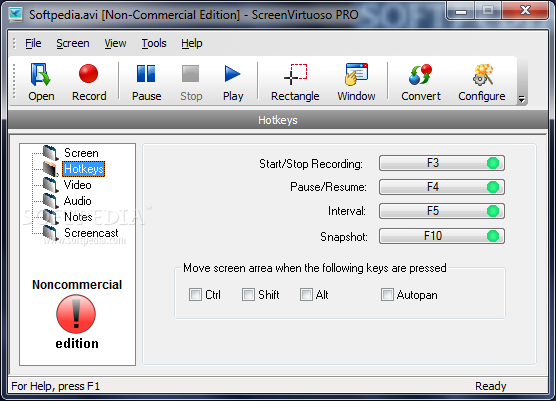Open the View menu
Viewport: 556px width, 401px height.
pyautogui.click(x=115, y=43)
